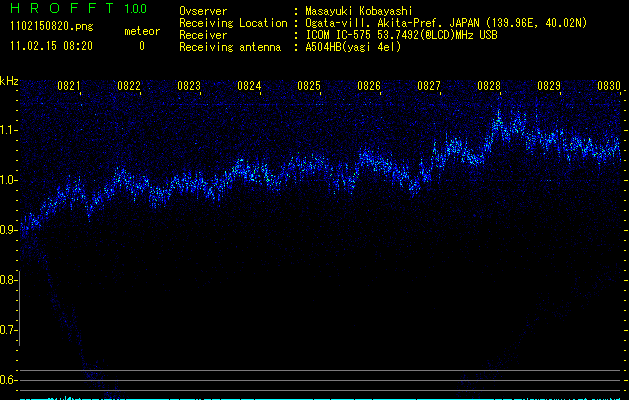Click the HROFFT program title text
This screenshot has height=400, width=629.
(63, 8)
